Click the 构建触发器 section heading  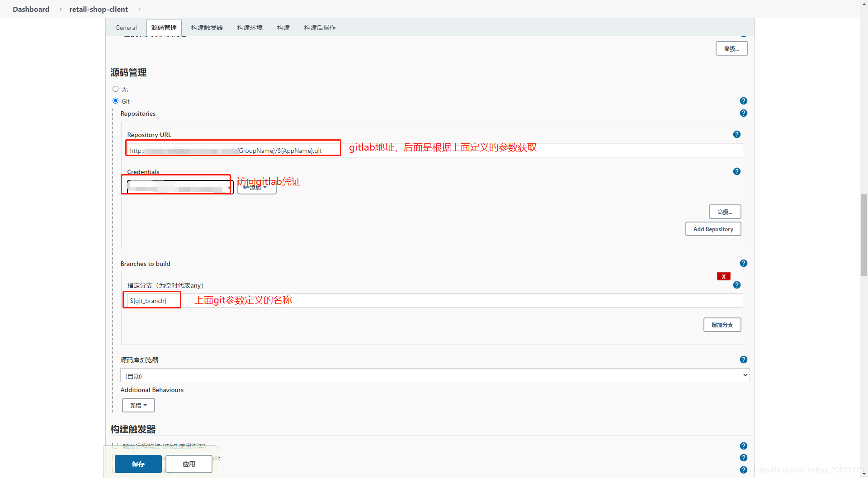pos(133,429)
